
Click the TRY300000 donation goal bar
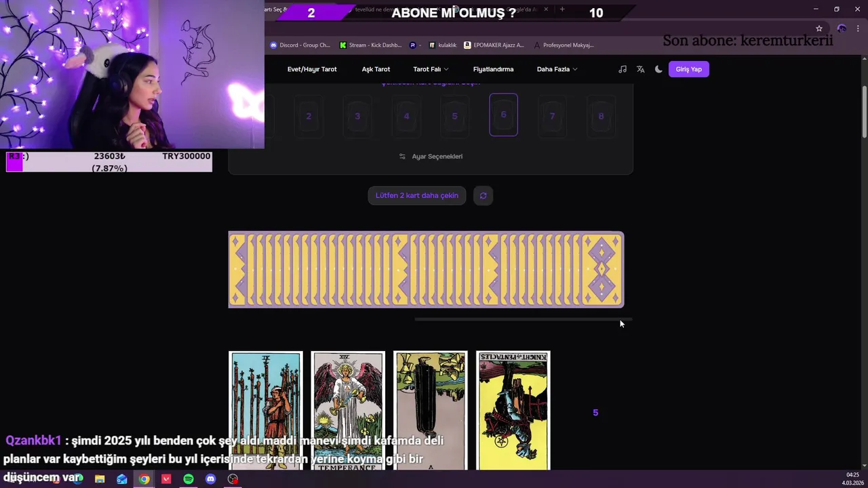[x=109, y=161]
